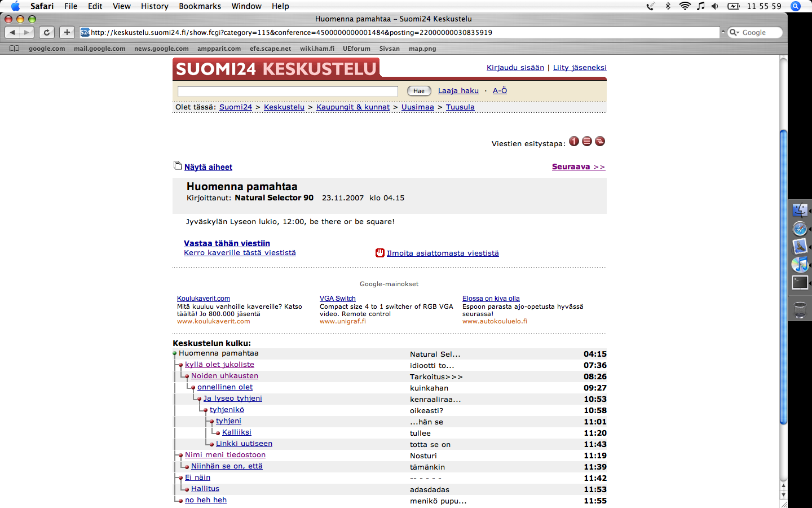Screen dimensions: 812x508
Task: Open the Bluetooth status menu
Action: (x=668, y=6)
